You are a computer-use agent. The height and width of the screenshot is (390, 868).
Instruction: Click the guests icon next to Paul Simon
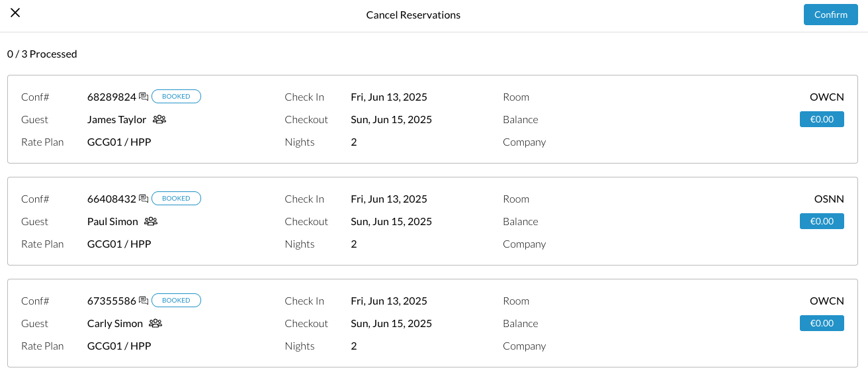(150, 221)
